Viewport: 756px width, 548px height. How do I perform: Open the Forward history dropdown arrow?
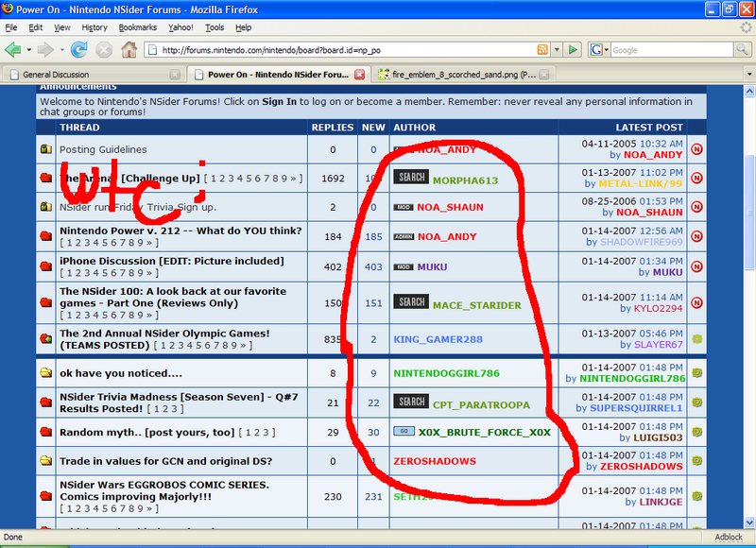pos(61,50)
